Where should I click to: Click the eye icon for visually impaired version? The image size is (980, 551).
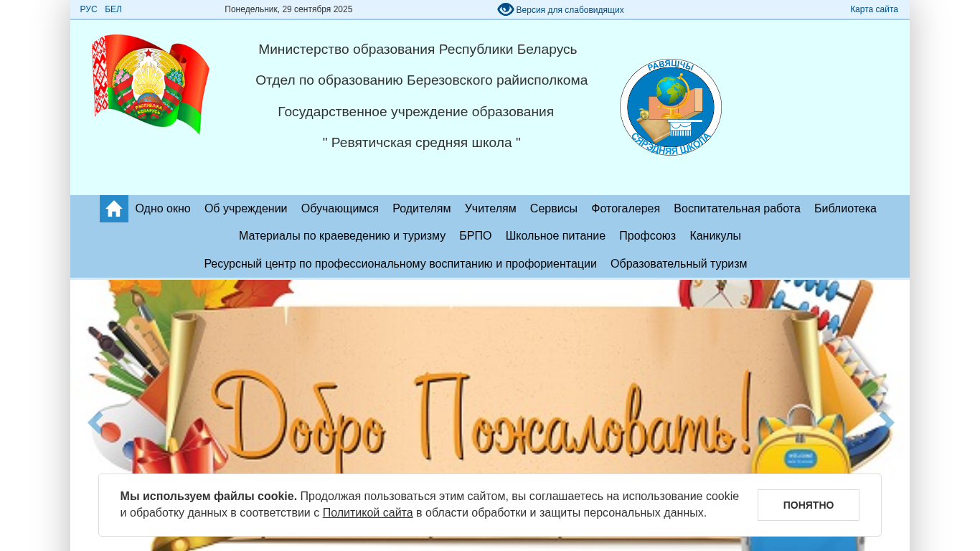click(506, 9)
